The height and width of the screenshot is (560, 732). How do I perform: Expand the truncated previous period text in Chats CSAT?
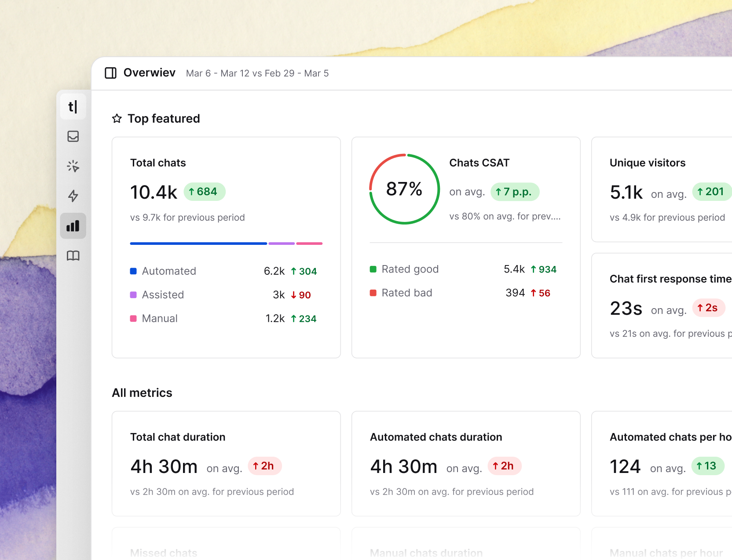click(505, 216)
